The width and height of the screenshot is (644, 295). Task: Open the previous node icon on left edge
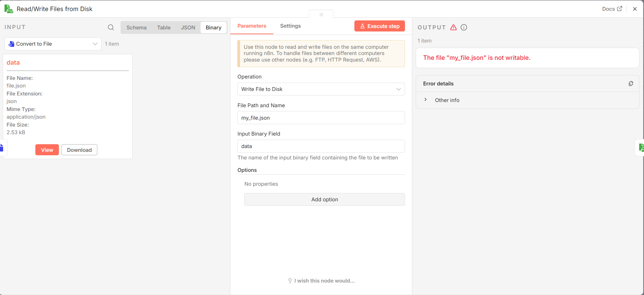[2, 148]
